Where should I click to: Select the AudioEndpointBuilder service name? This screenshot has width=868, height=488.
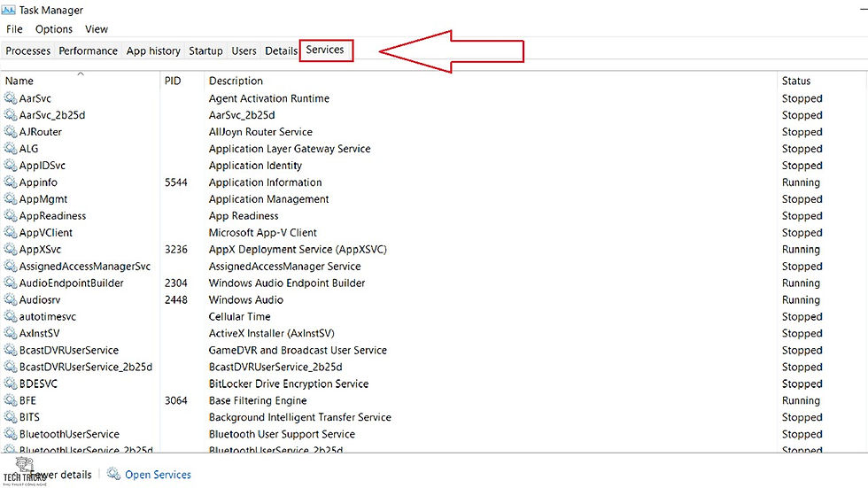coord(72,283)
